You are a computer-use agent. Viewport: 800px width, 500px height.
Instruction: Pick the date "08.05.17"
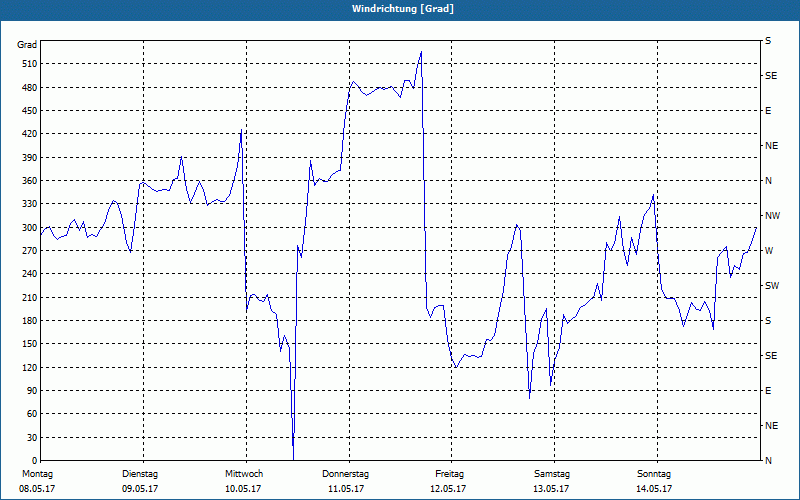click(37, 489)
